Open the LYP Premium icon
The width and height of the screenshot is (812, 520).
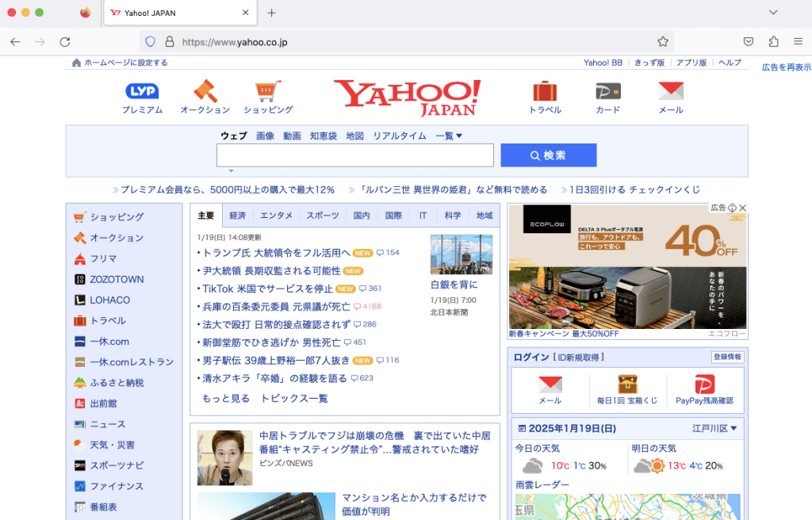(142, 92)
